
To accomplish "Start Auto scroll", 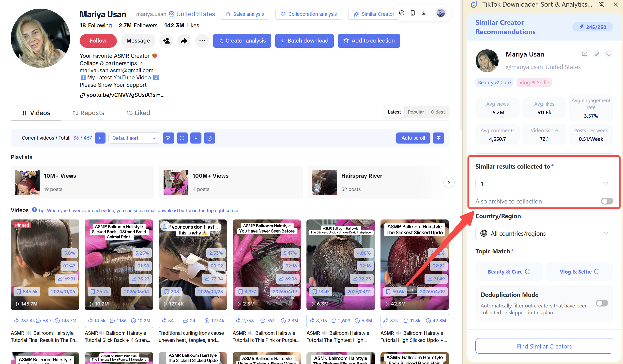I will coord(413,138).
